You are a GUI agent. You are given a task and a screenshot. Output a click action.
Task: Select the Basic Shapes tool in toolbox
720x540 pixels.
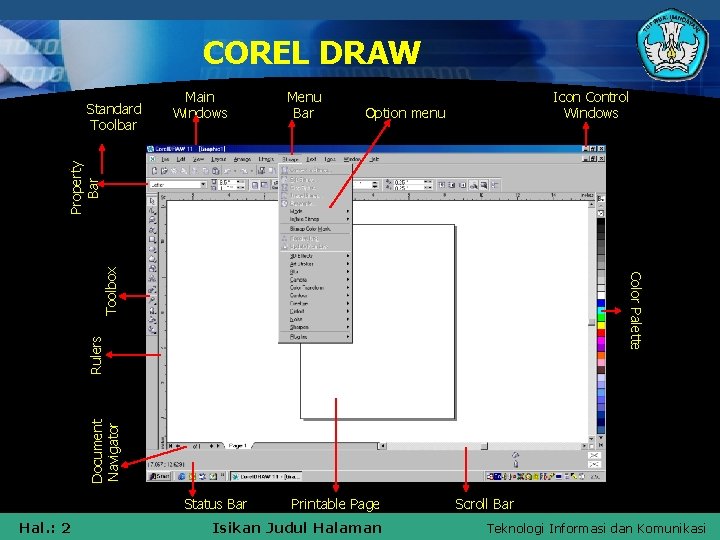[x=152, y=269]
